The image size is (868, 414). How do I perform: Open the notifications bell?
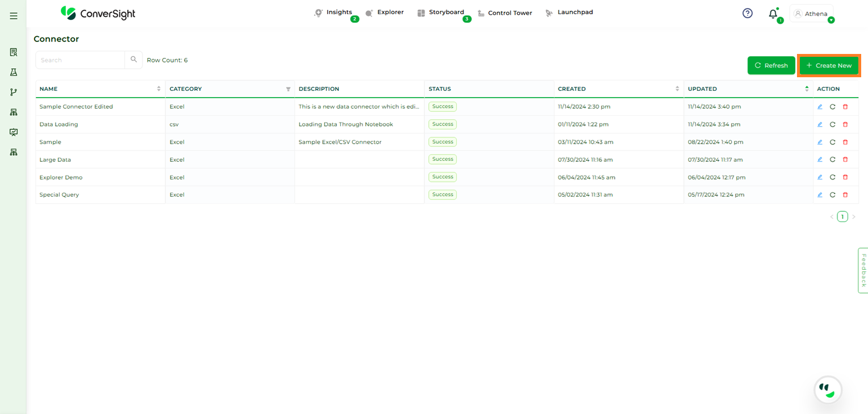point(773,14)
